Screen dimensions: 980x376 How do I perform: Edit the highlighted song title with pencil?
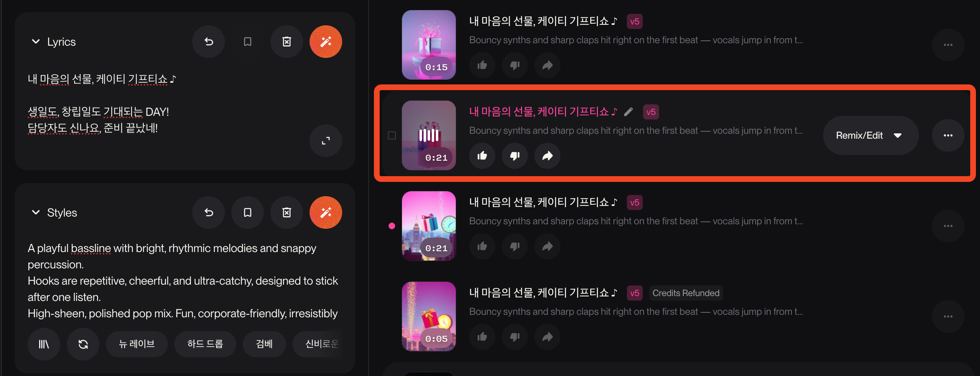pos(628,112)
